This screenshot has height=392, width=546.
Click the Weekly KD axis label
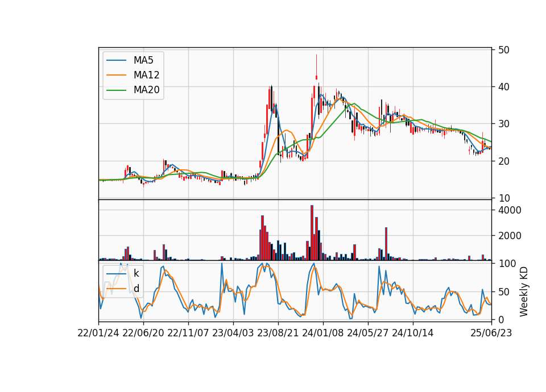click(x=524, y=292)
